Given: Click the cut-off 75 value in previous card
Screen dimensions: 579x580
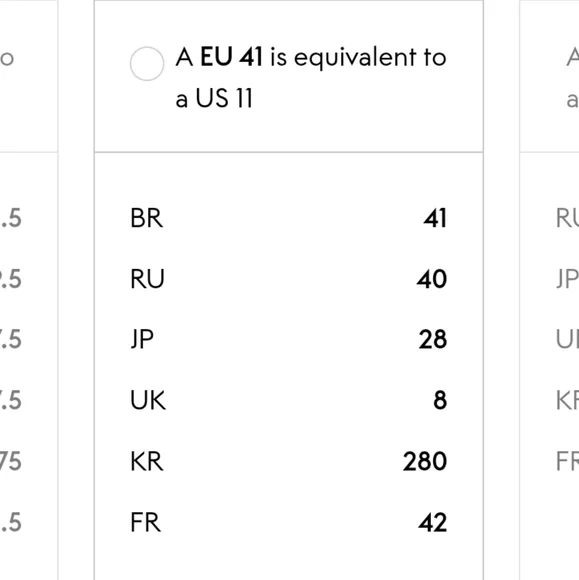Looking at the screenshot, I should [x=10, y=461].
